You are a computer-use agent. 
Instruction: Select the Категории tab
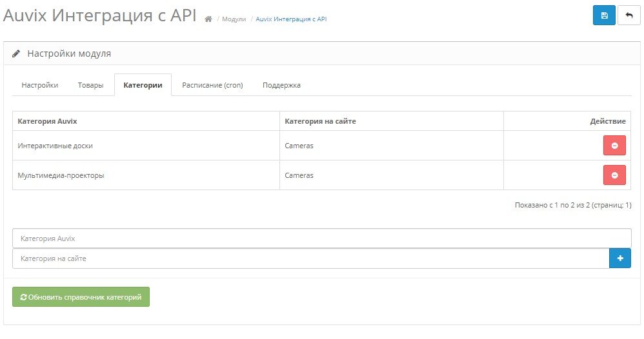(x=143, y=85)
